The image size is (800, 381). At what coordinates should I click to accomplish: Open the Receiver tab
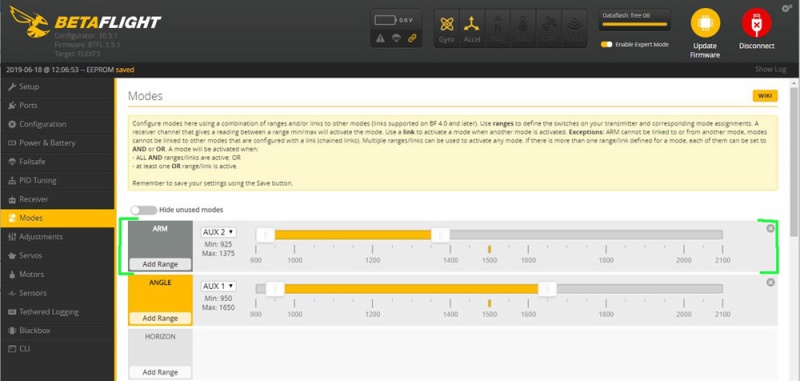(57, 199)
